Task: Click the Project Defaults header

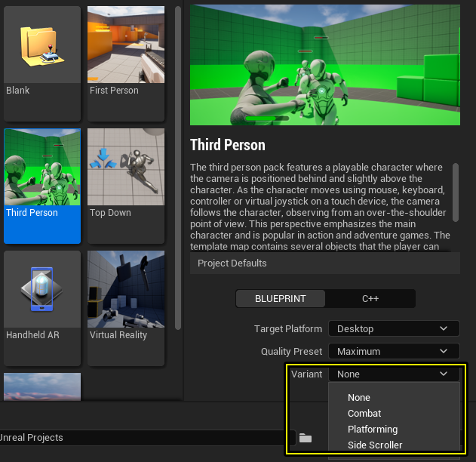Action: (325, 263)
